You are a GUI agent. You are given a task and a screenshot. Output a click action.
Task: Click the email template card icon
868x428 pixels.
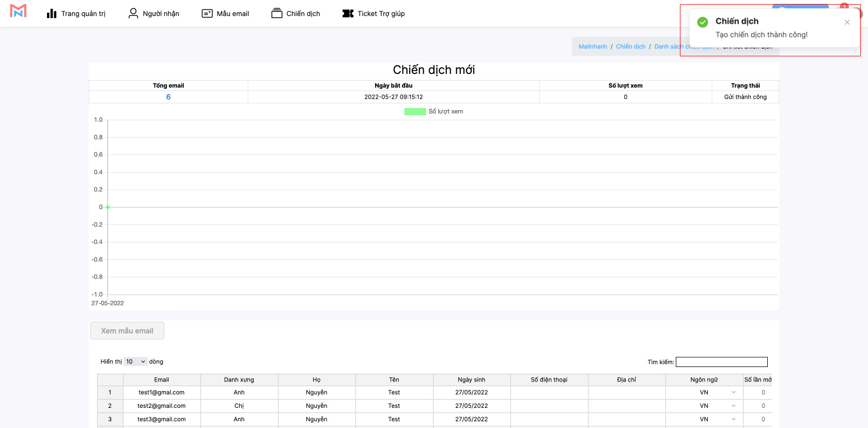click(207, 13)
